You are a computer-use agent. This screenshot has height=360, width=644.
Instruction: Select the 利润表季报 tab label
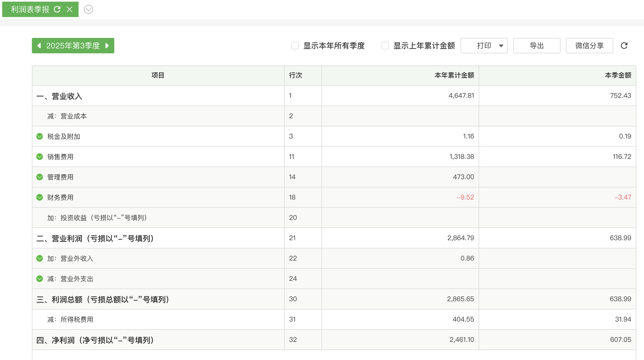point(30,9)
